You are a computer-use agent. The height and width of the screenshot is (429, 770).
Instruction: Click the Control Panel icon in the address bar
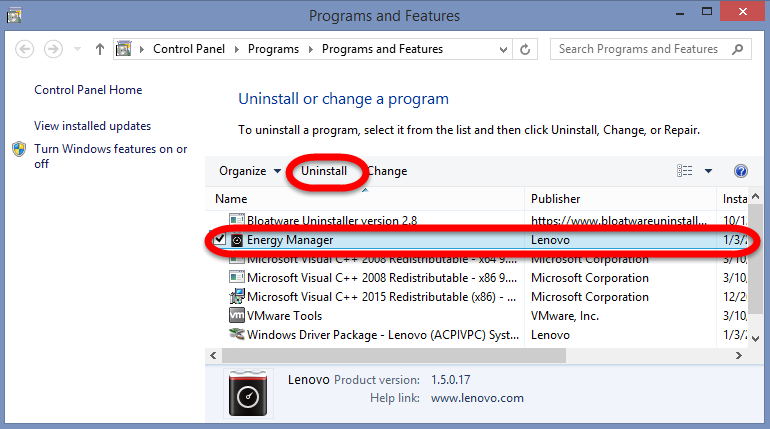(124, 49)
